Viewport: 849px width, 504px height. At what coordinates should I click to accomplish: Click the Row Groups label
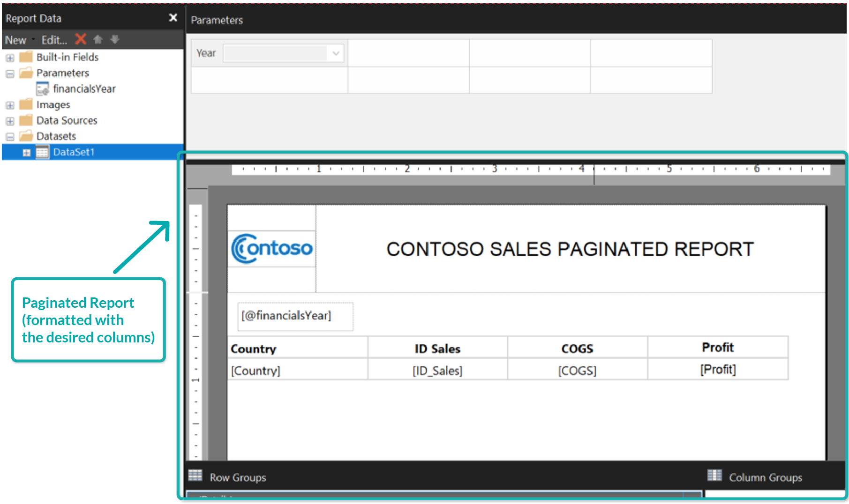click(x=238, y=477)
